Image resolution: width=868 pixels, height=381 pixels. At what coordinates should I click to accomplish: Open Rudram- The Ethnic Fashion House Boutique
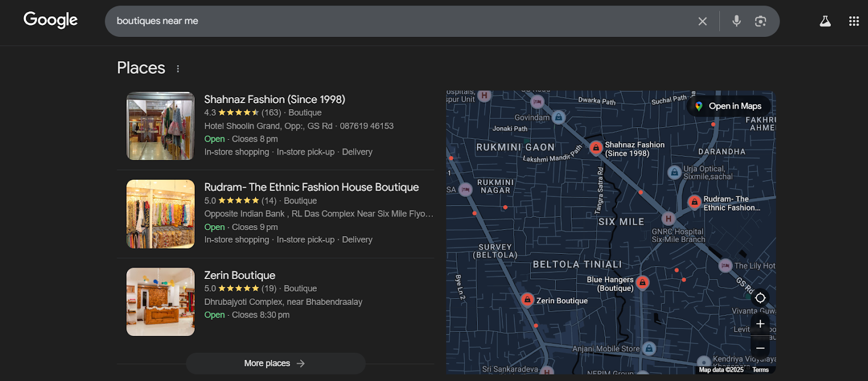pyautogui.click(x=311, y=187)
